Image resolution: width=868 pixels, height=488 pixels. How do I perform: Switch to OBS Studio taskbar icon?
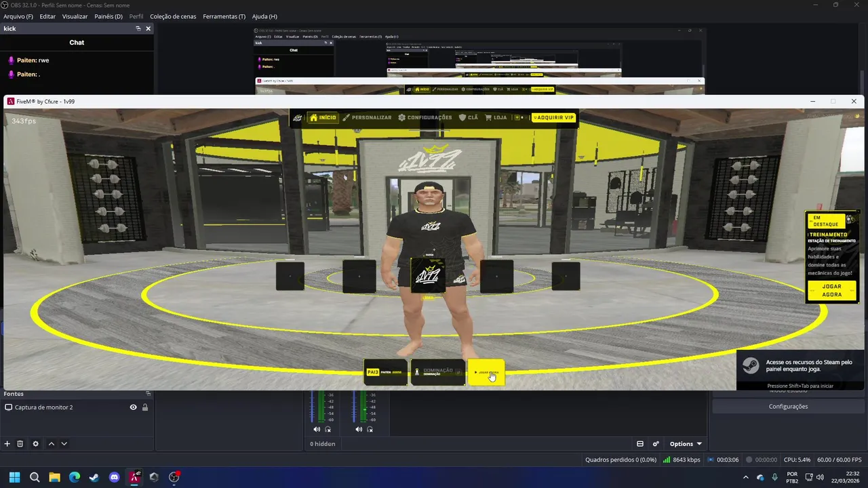174,477
